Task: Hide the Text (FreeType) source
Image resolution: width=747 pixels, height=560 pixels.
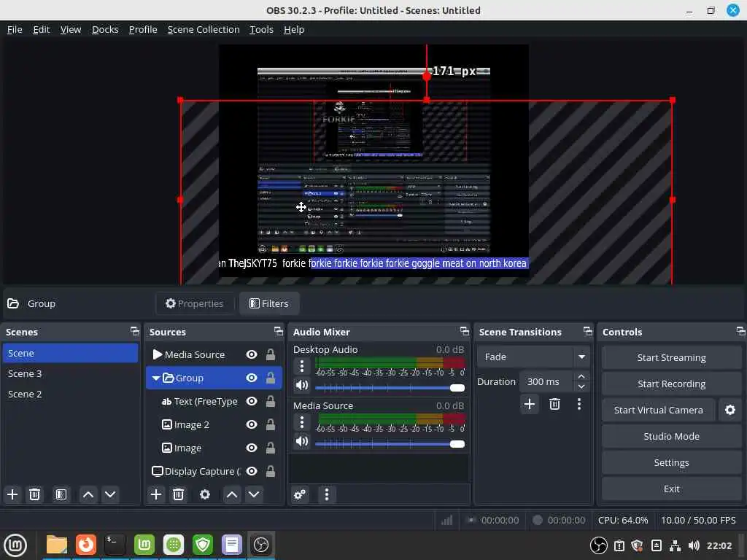Action: click(252, 402)
